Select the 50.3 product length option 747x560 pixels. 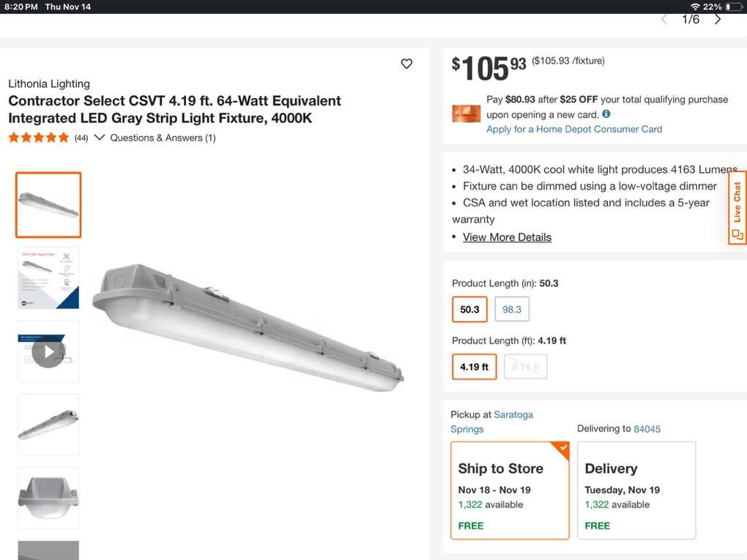coord(469,309)
